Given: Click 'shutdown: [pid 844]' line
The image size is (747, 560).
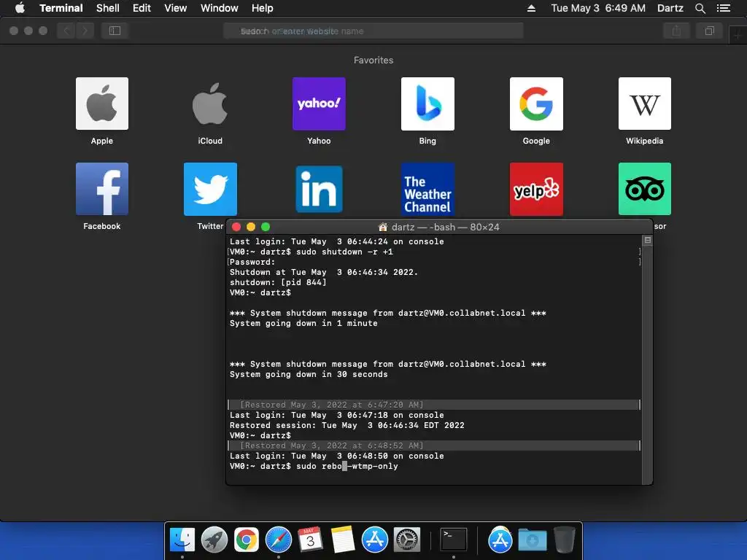Looking at the screenshot, I should [x=278, y=282].
